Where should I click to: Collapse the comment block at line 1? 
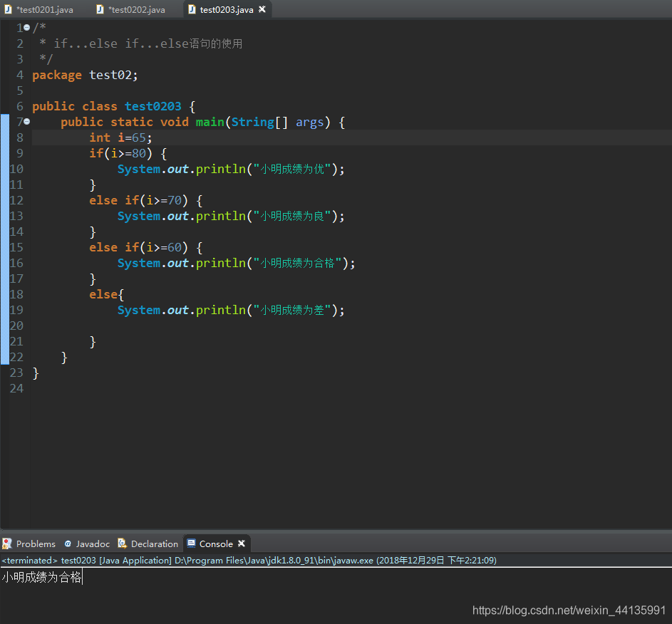26,27
